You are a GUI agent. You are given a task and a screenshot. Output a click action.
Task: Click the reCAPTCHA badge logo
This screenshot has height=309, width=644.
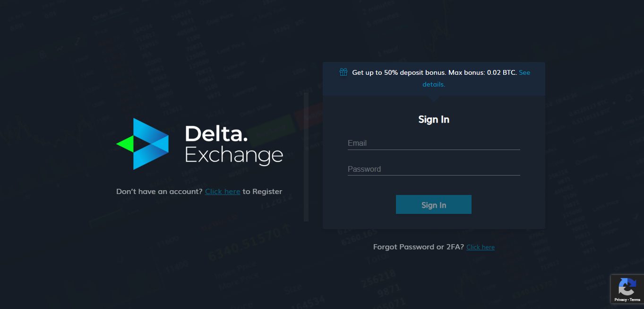(627, 286)
